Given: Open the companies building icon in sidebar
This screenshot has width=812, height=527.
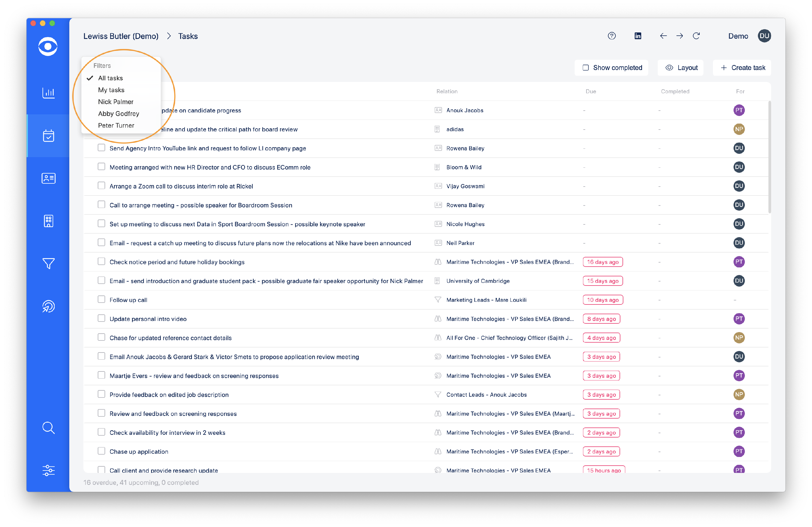Looking at the screenshot, I should 48,221.
